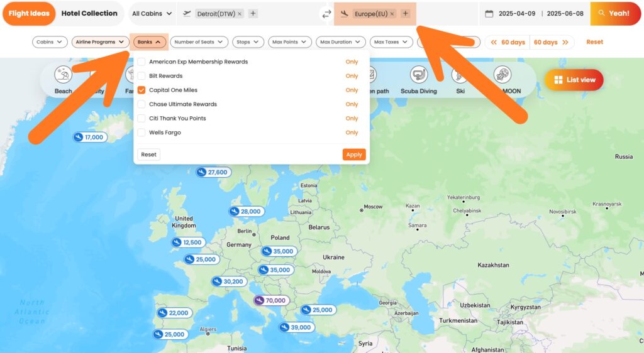Open the Max Duration filter dropdown

pos(340,42)
